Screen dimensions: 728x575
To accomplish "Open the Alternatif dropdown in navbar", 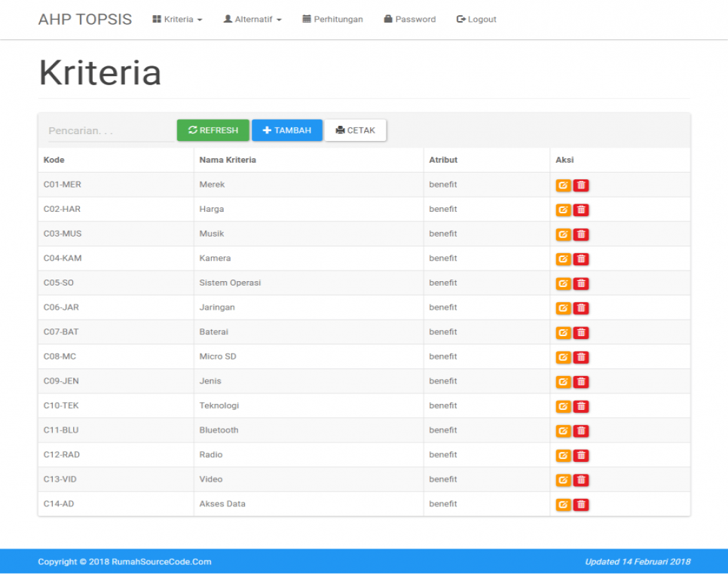I will [x=252, y=20].
